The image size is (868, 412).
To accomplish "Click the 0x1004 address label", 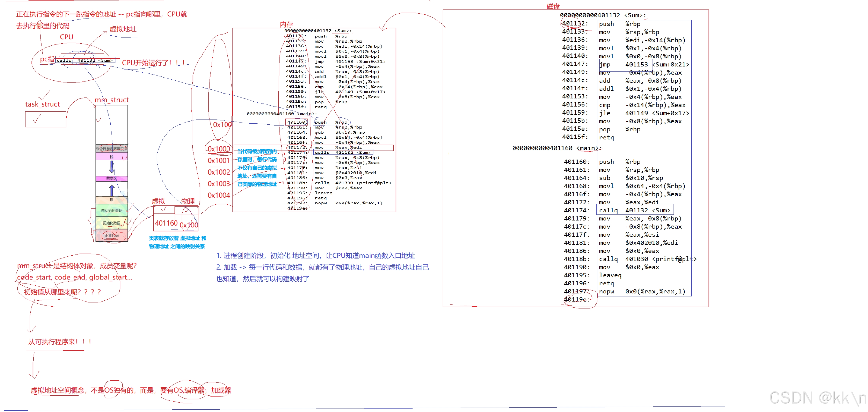I will click(218, 195).
